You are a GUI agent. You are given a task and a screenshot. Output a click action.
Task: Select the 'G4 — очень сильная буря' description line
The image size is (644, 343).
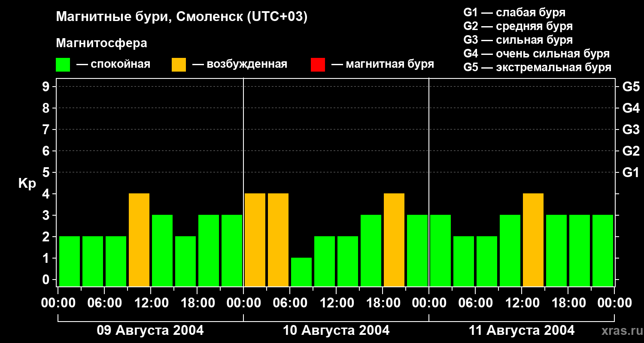[536, 54]
